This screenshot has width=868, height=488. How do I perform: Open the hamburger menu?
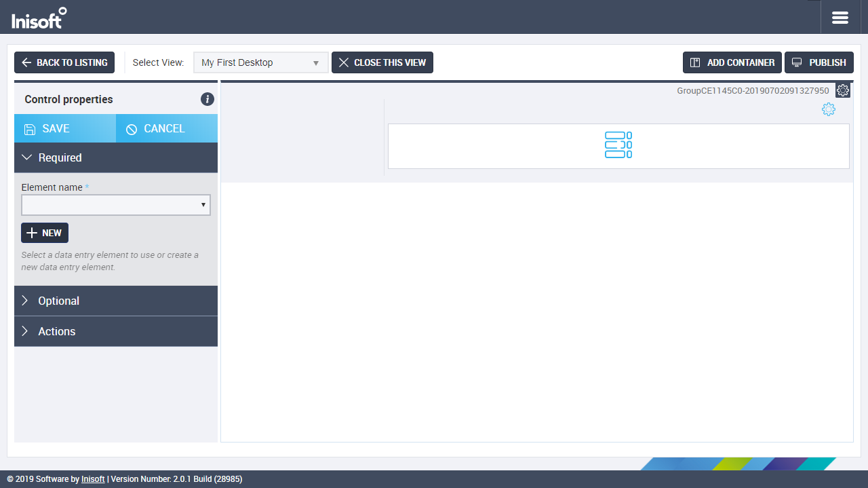840,18
